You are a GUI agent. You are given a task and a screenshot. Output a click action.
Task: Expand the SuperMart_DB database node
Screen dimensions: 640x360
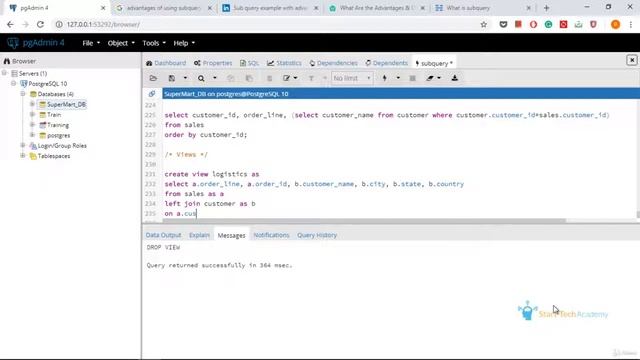pyautogui.click(x=32, y=104)
